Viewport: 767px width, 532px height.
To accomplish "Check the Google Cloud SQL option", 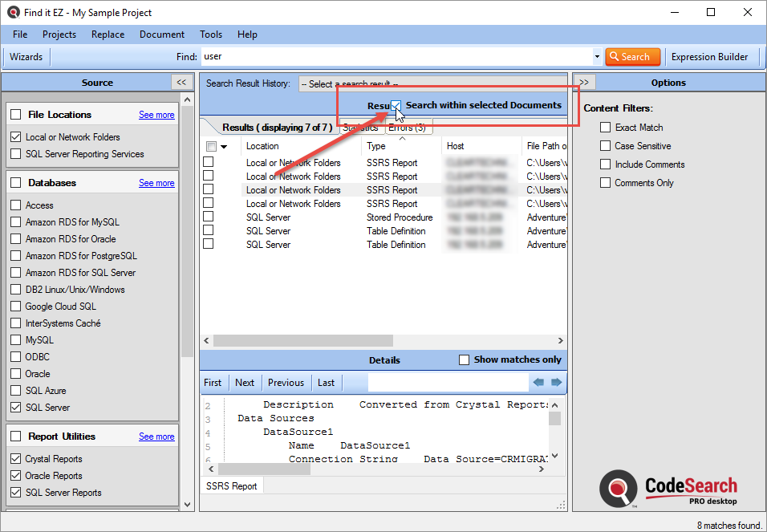I will tap(16, 306).
